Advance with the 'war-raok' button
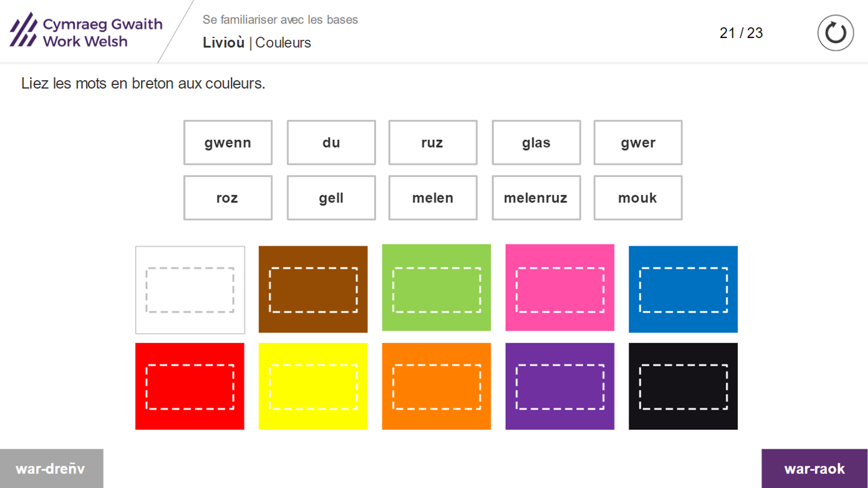Image resolution: width=868 pixels, height=488 pixels. [814, 469]
